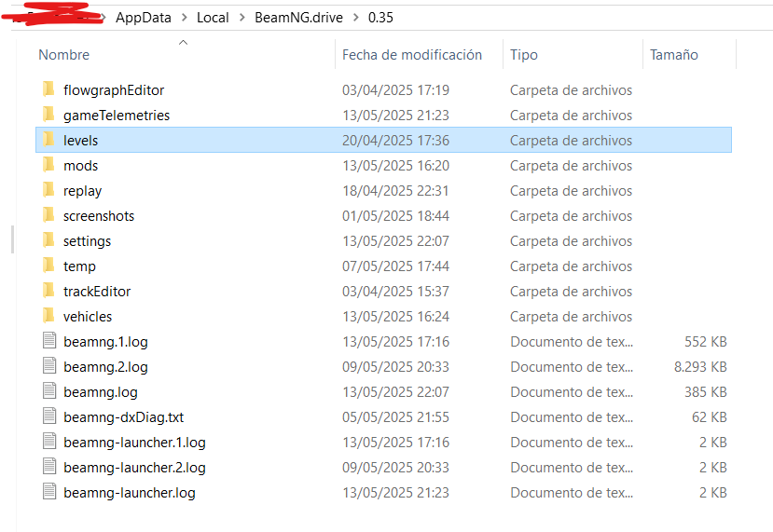Click the date 01/05/2025 18:44
773x532 pixels.
click(x=396, y=216)
